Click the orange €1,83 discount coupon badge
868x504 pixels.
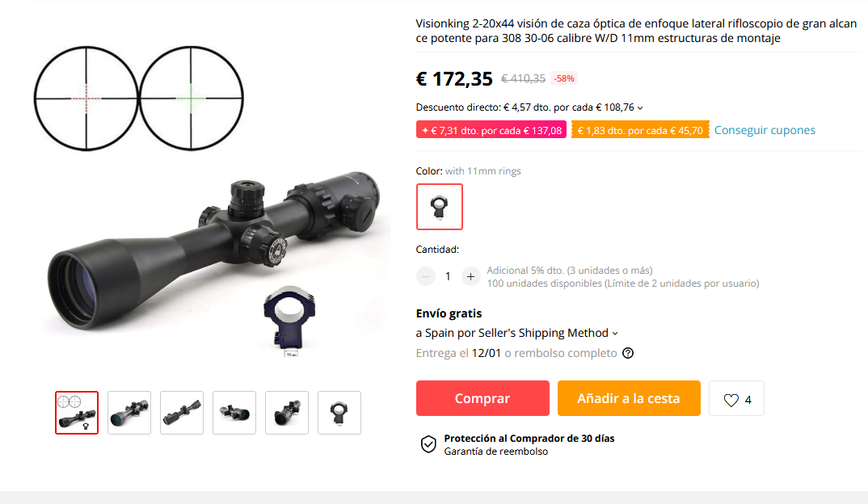pos(640,131)
